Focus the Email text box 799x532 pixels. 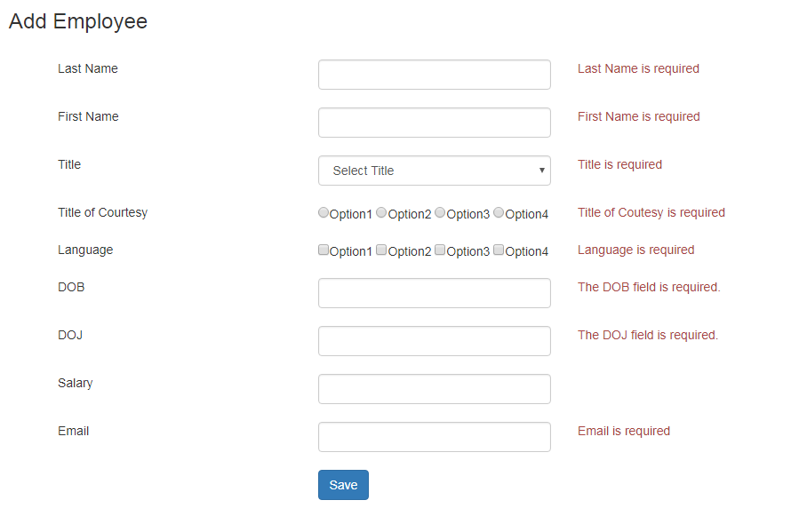click(x=434, y=437)
